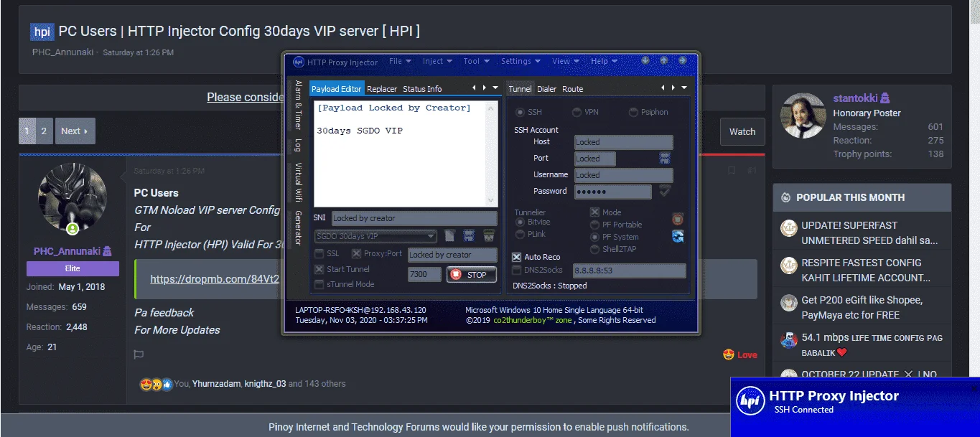The width and height of the screenshot is (980, 437).
Task: Open the dropmb.com download link
Action: pyautogui.click(x=215, y=279)
